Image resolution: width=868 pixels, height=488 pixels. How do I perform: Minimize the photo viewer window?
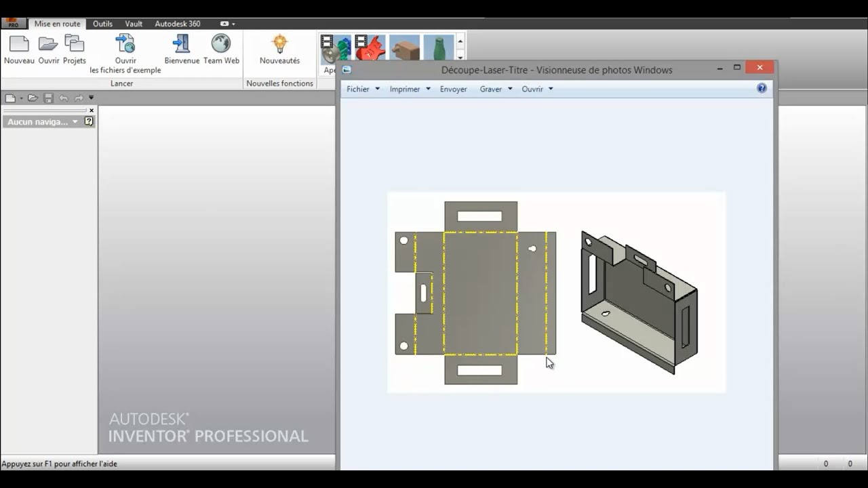pos(720,67)
